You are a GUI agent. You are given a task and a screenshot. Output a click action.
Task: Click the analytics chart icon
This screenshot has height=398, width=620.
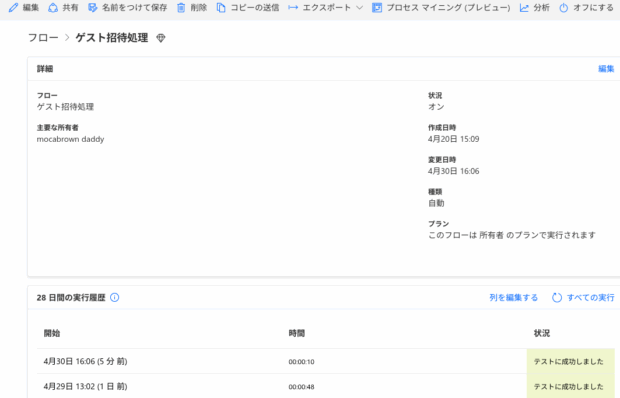tap(524, 8)
